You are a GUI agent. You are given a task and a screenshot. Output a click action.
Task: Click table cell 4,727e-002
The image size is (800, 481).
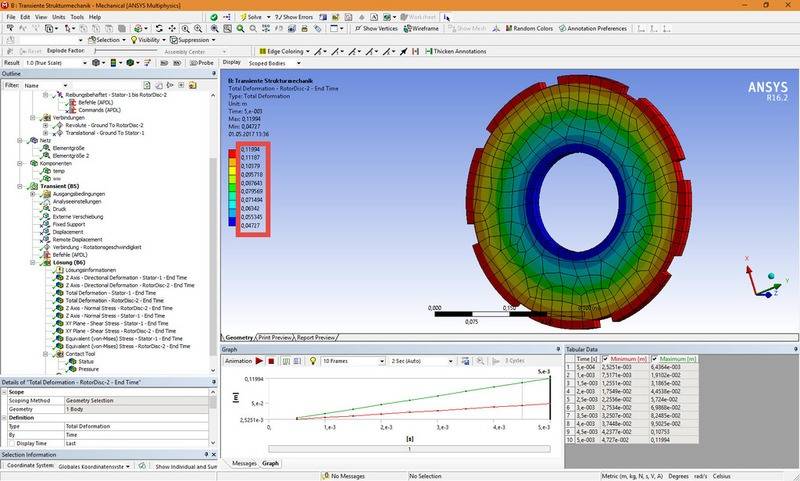pos(624,440)
